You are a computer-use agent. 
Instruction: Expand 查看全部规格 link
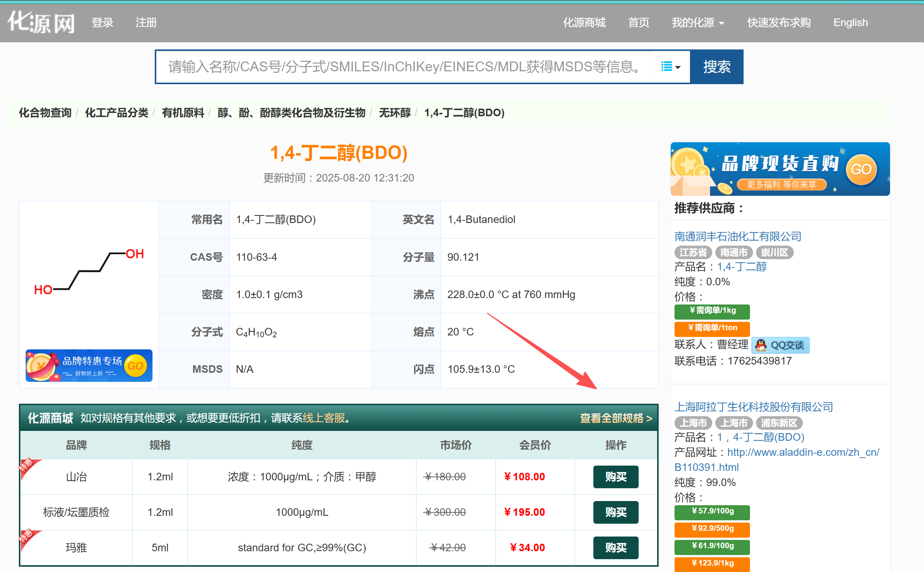(616, 418)
